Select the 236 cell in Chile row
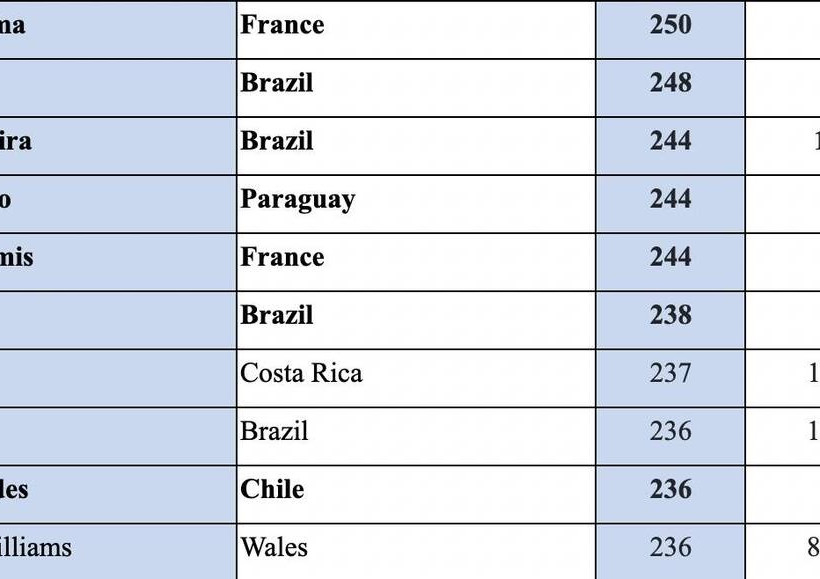This screenshot has width=820, height=579. coord(670,490)
